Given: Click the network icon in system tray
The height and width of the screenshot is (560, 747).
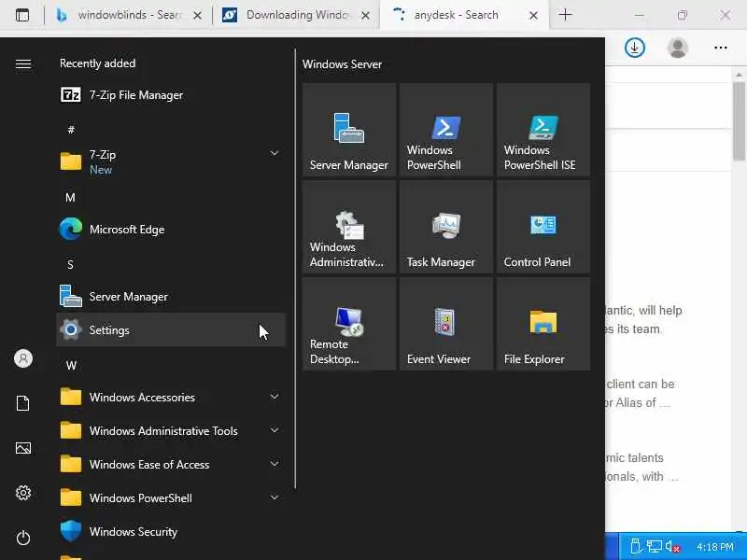Looking at the screenshot, I should [x=655, y=547].
